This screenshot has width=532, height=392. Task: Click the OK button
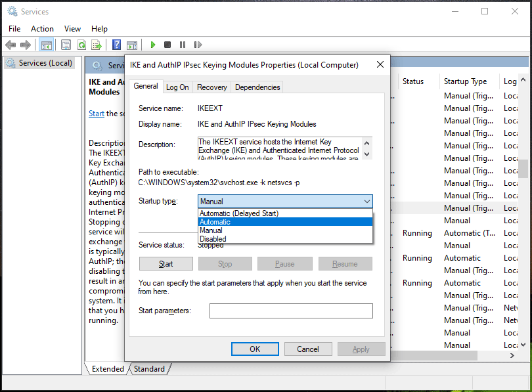255,349
